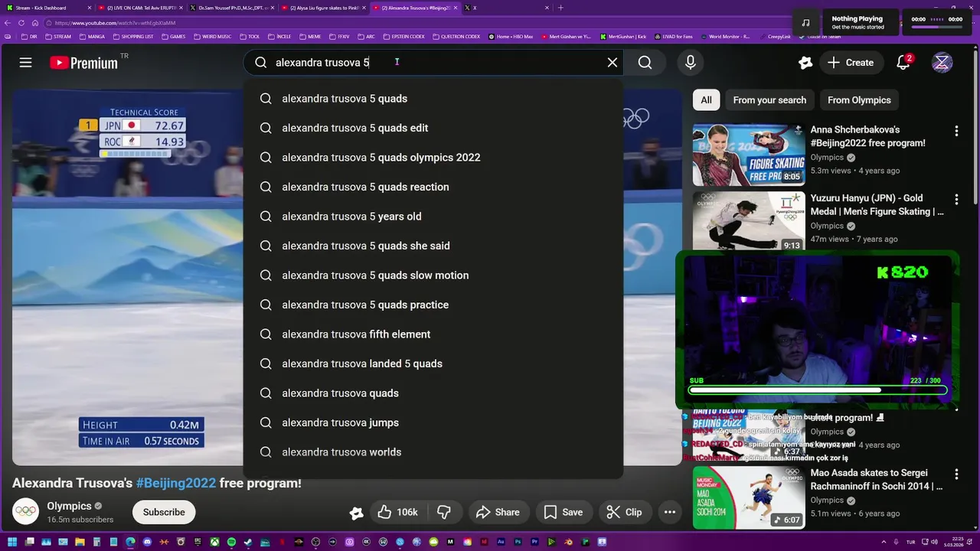The height and width of the screenshot is (551, 980).
Task: Switch to 'Alysa Liu figure skates' tab
Action: point(324,8)
